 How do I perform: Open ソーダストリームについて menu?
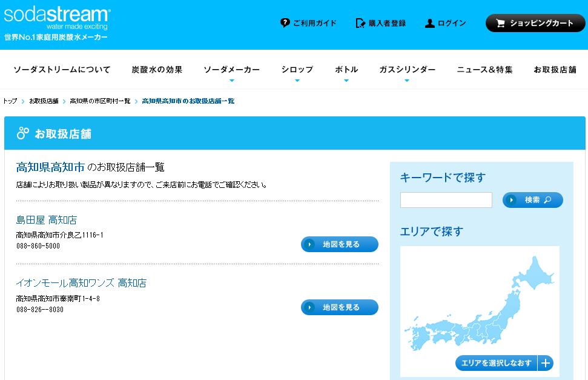click(62, 70)
